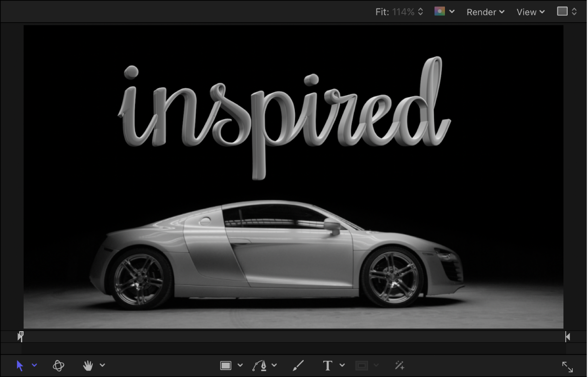
Task: Click the window layout stepper control
Action: click(x=567, y=11)
